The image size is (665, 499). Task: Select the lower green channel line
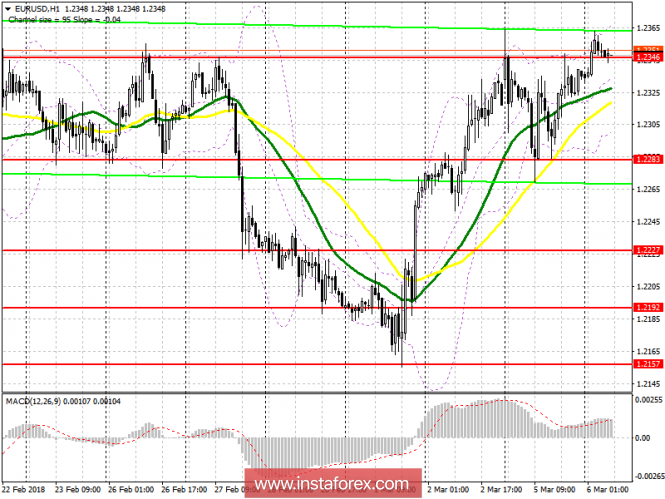click(x=316, y=179)
